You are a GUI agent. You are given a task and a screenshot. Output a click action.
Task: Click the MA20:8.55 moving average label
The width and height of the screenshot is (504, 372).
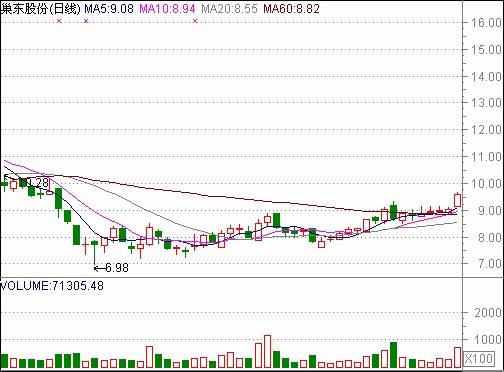(x=230, y=9)
